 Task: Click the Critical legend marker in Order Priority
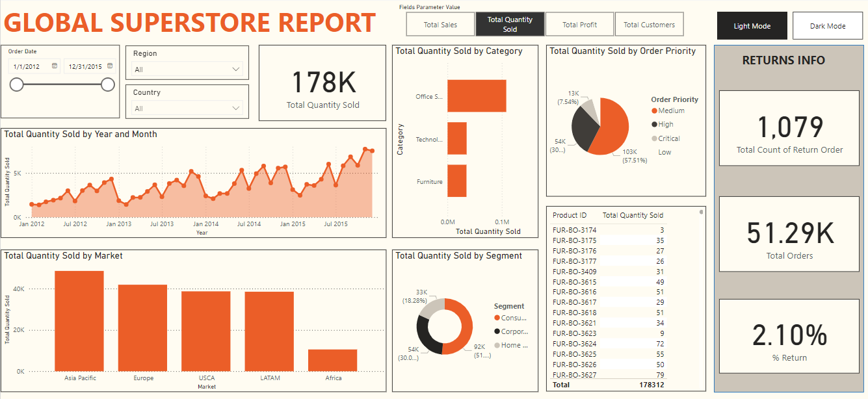(654, 138)
